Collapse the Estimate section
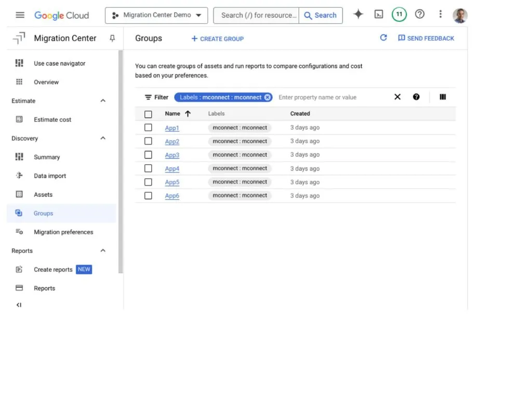 [103, 100]
